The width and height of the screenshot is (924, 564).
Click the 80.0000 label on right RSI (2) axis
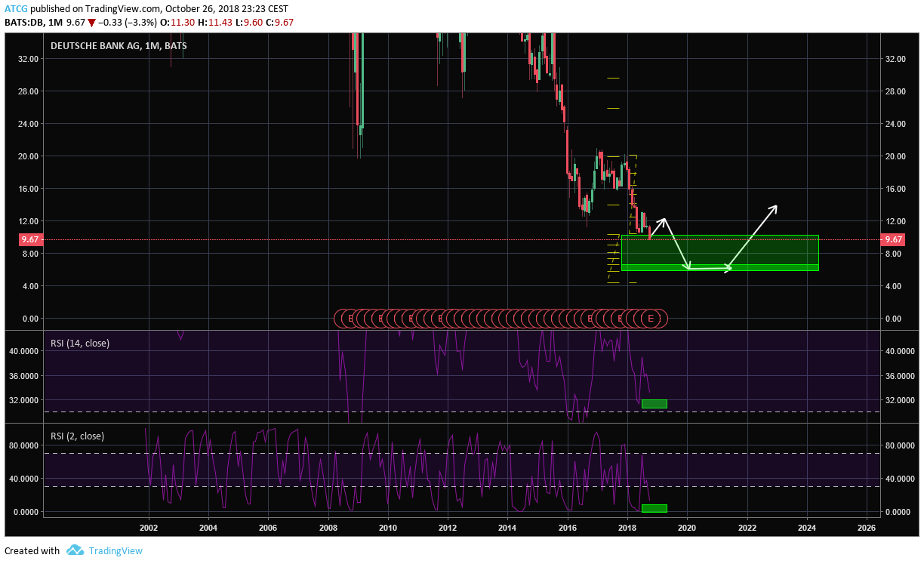[x=901, y=445]
